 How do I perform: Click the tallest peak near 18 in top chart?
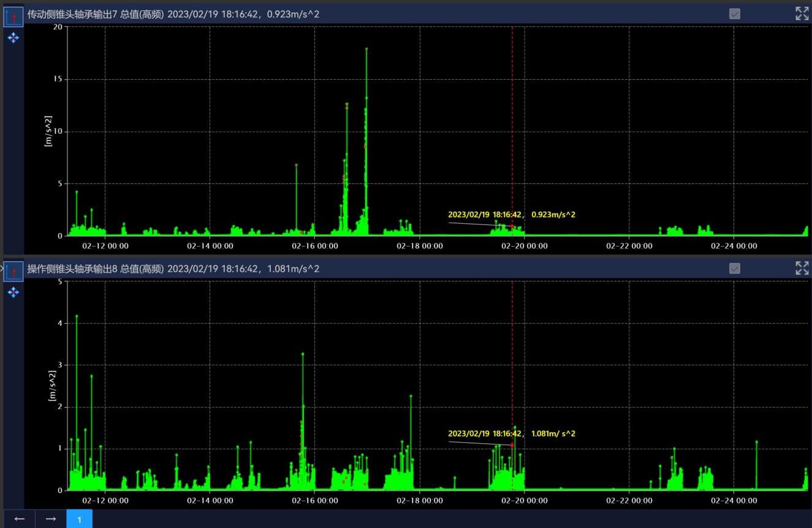coord(366,48)
